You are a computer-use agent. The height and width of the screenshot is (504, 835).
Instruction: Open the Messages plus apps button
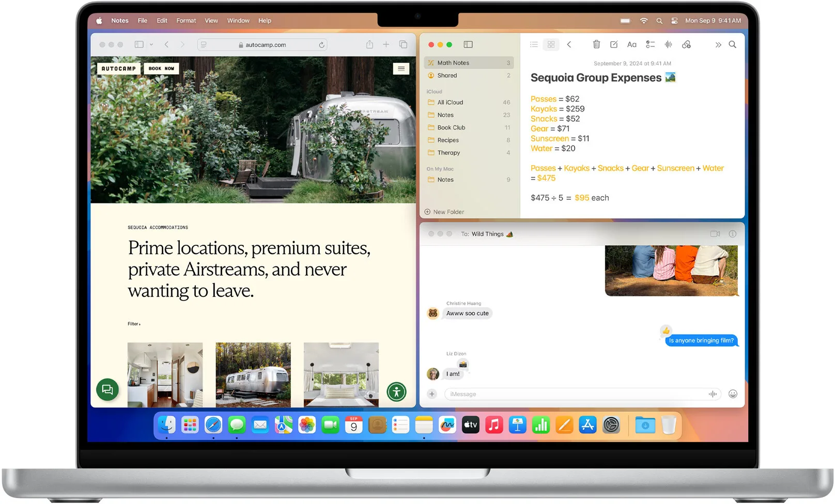[x=432, y=394]
